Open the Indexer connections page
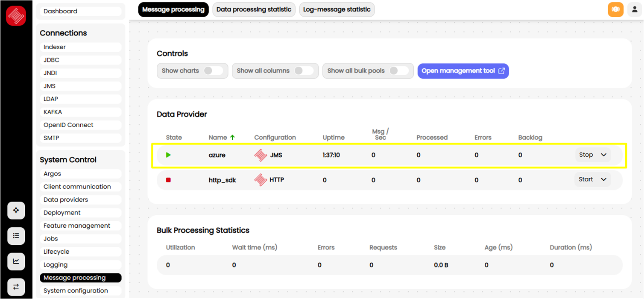 [80, 47]
